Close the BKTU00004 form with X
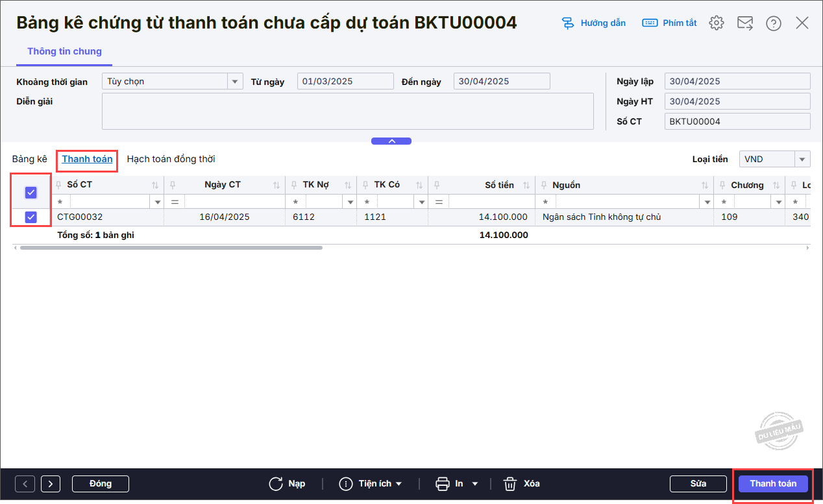The width and height of the screenshot is (823, 504). coord(802,23)
